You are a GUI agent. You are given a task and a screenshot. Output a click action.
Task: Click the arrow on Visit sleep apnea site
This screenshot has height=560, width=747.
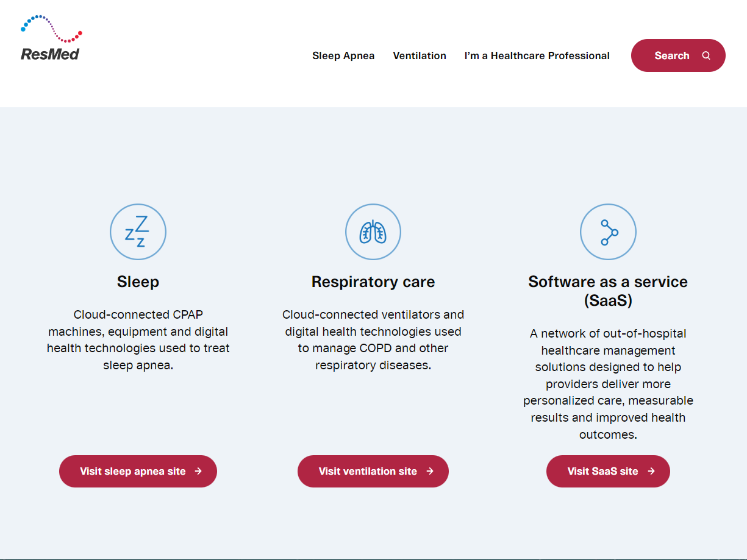tap(198, 471)
